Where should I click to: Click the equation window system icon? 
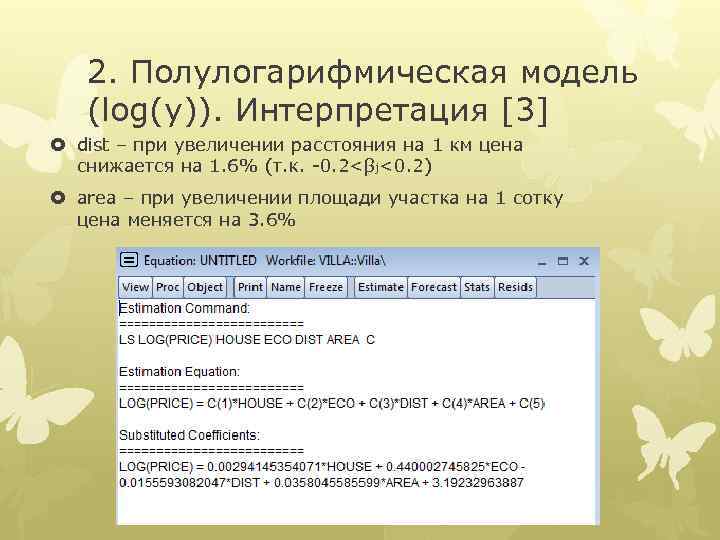(129, 260)
